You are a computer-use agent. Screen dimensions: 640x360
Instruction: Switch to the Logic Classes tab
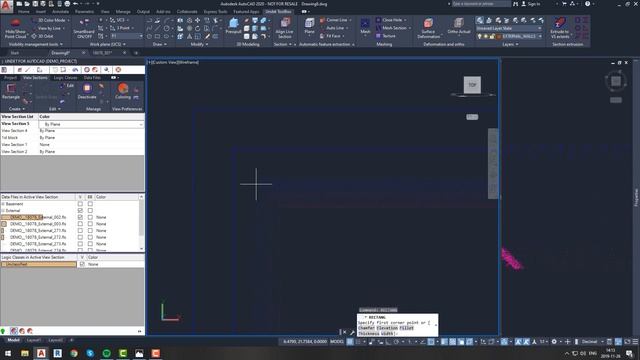(x=65, y=78)
